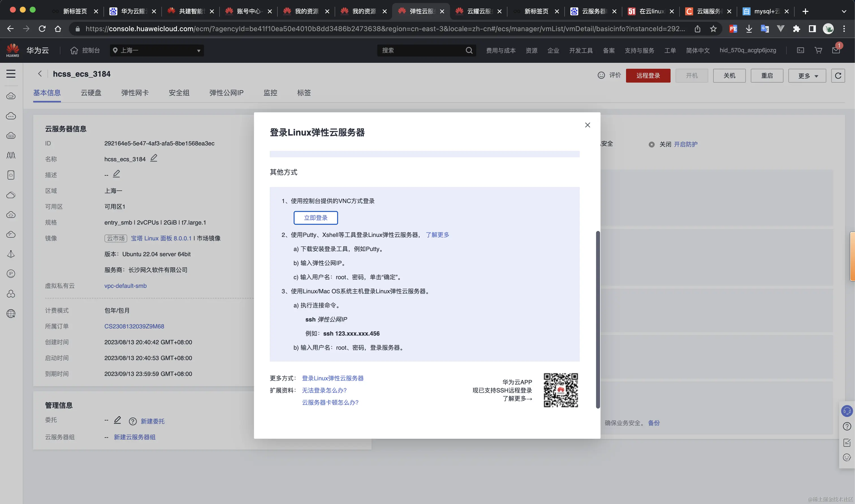Click the refresh icon button in the top right
The height and width of the screenshot is (504, 855).
(838, 75)
